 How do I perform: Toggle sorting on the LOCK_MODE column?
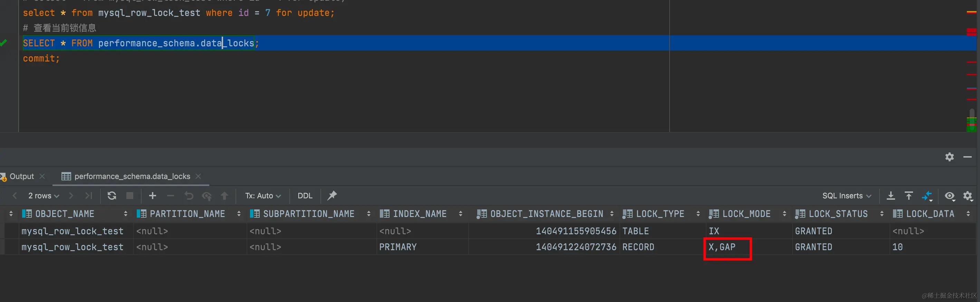click(784, 214)
